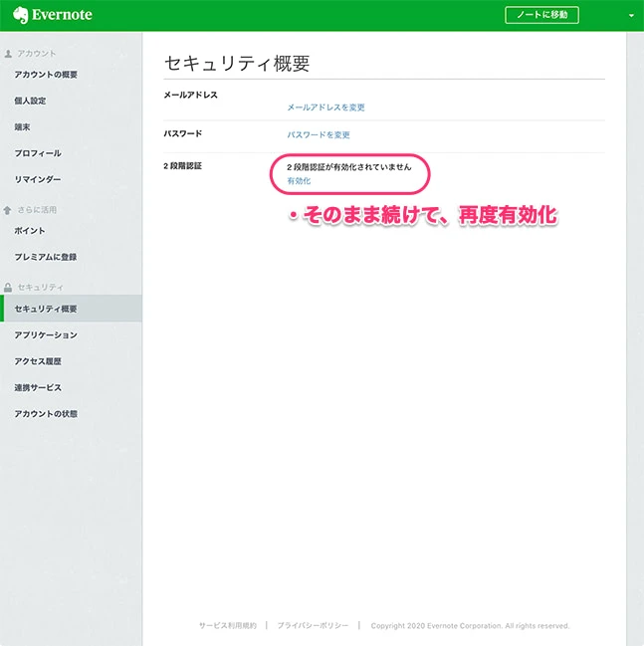The image size is (644, 646).
Task: Select リマインダー in the sidebar
Action: tap(38, 179)
